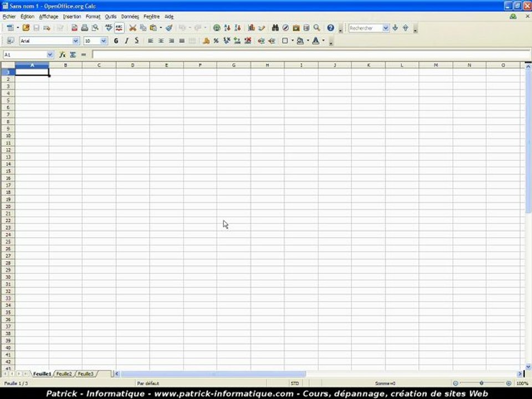Open the Borders arrow dropdown
Image resolution: width=532 pixels, height=399 pixels.
pyautogui.click(x=293, y=40)
